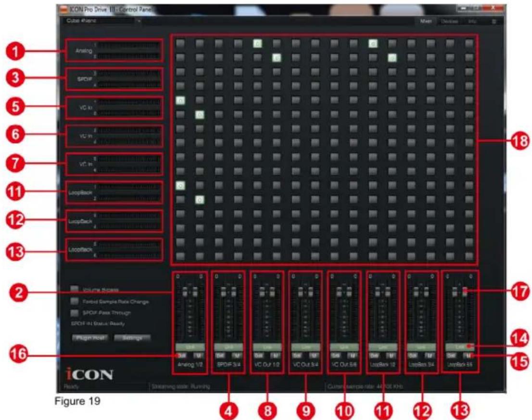532x420 pixels.
Task: Click DIM on the SPDIF 3/4 channel
Action: [220, 356]
